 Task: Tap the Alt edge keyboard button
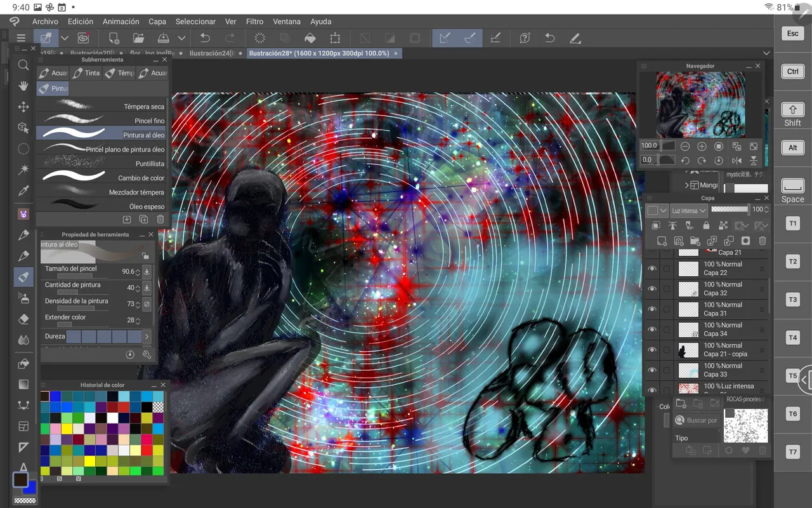793,148
